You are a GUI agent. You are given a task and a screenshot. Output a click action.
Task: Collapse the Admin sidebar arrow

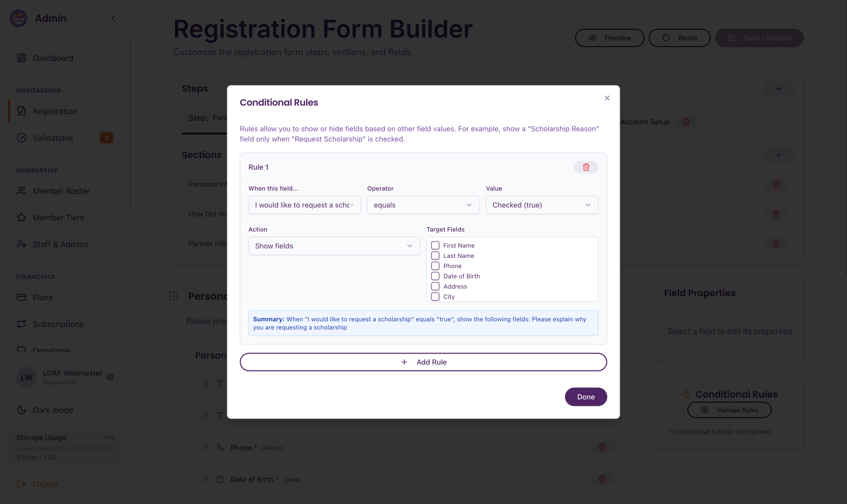click(x=113, y=18)
